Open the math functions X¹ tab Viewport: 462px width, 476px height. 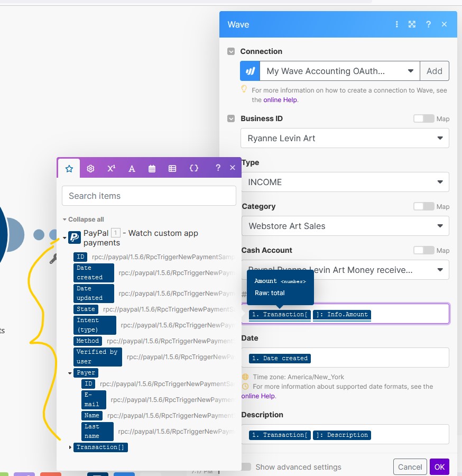point(111,169)
